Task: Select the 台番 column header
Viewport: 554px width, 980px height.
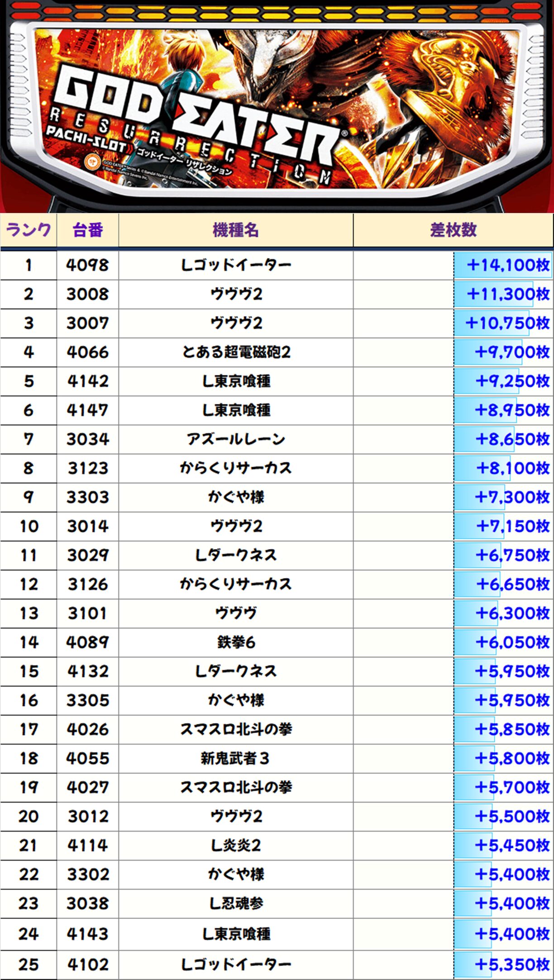Action: click(x=87, y=230)
